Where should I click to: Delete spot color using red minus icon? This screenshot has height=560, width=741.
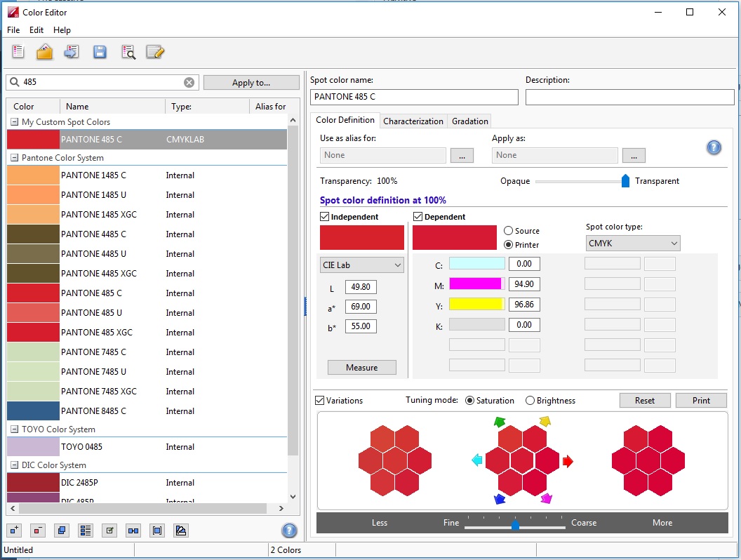(x=38, y=531)
